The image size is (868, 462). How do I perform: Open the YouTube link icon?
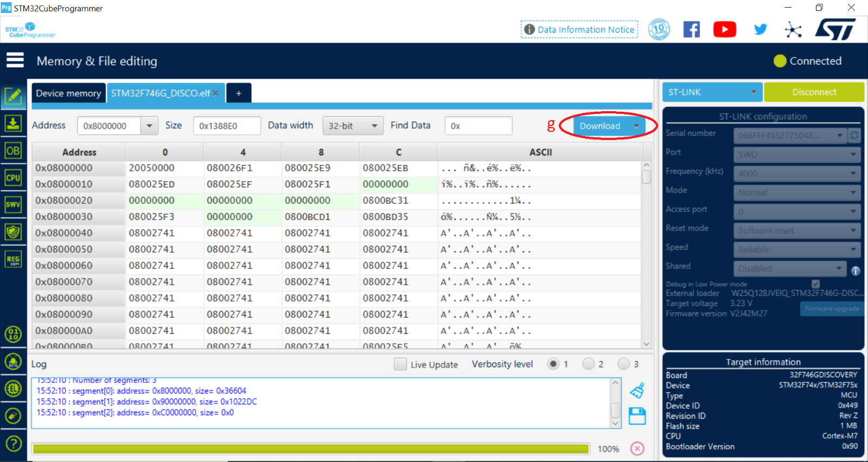[x=725, y=29]
